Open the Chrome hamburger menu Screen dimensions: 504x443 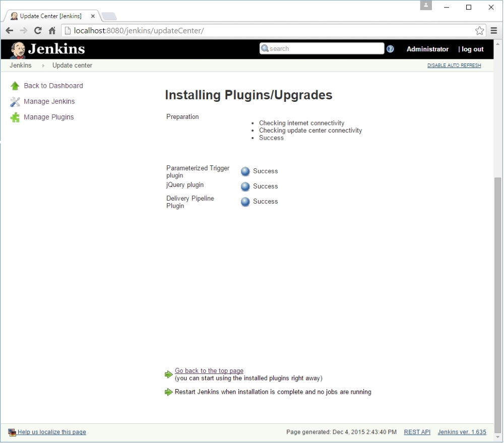pyautogui.click(x=494, y=31)
